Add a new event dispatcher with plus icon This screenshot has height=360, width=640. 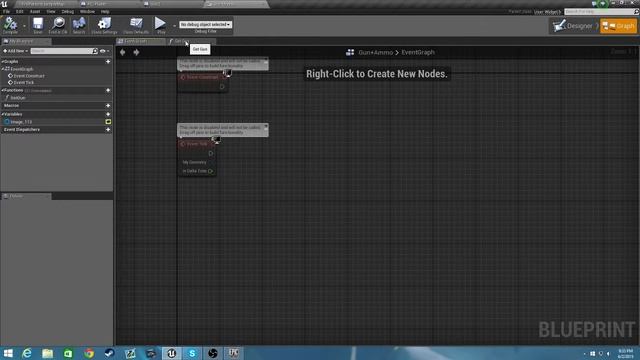[x=108, y=130]
